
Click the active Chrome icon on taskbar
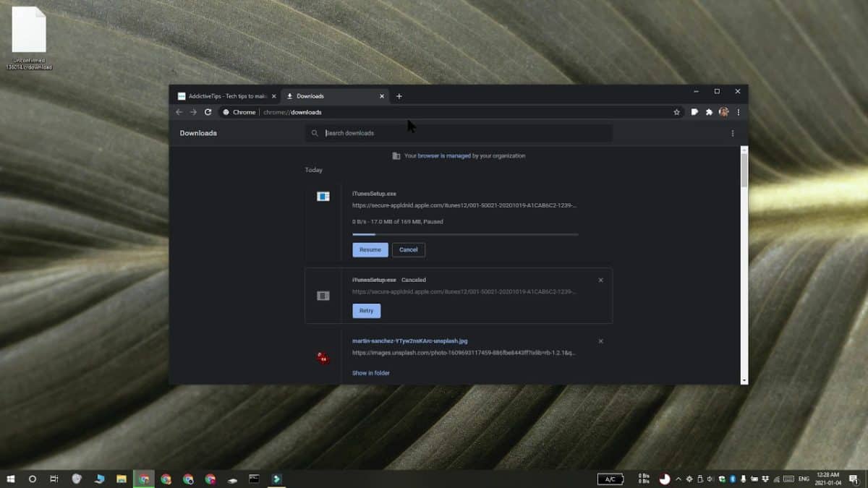(x=144, y=479)
